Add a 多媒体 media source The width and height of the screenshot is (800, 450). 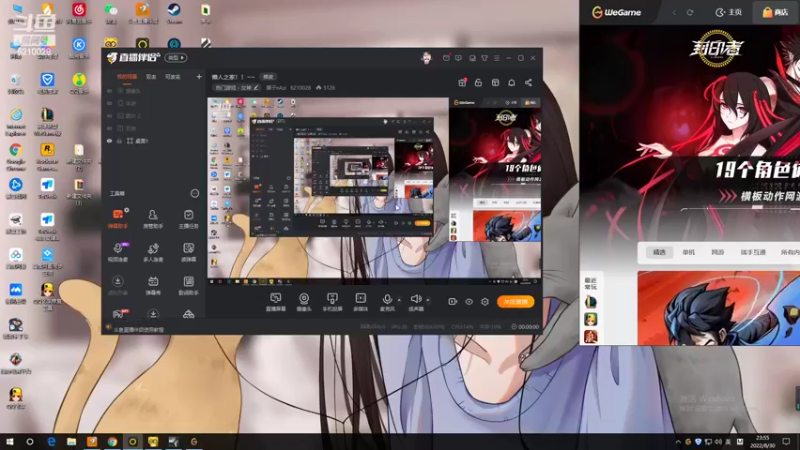360,302
